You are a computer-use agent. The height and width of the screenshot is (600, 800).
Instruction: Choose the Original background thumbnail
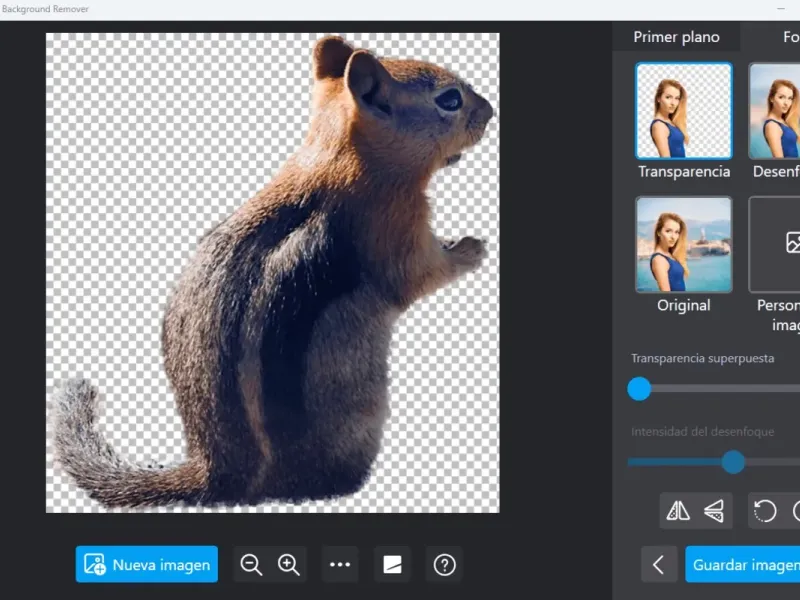(x=684, y=244)
